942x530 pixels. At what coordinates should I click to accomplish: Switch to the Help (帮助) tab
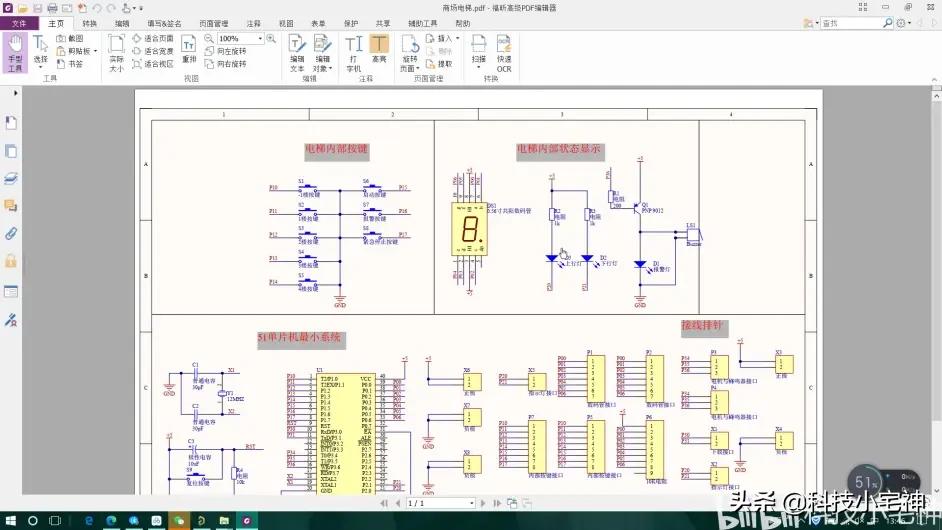[x=463, y=23]
